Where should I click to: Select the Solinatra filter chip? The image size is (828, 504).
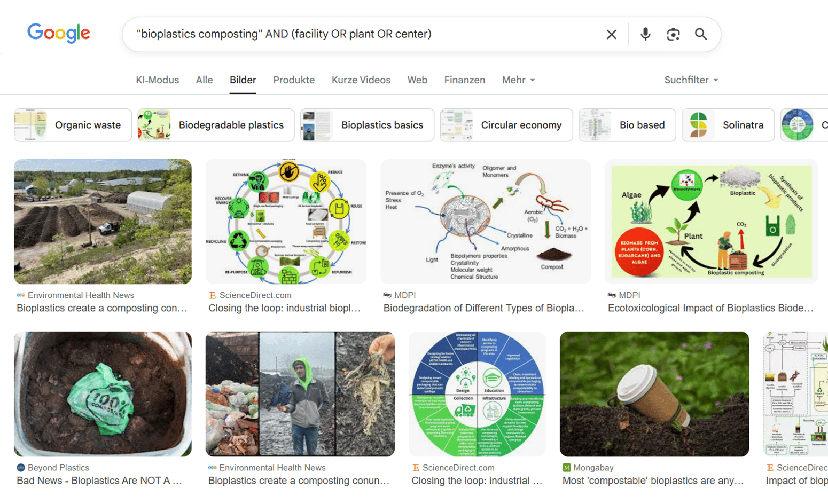click(x=728, y=125)
